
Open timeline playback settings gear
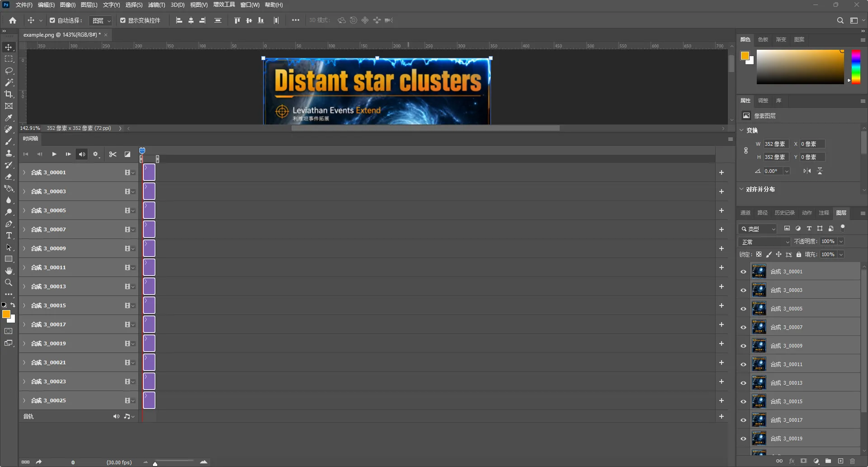[x=95, y=154]
